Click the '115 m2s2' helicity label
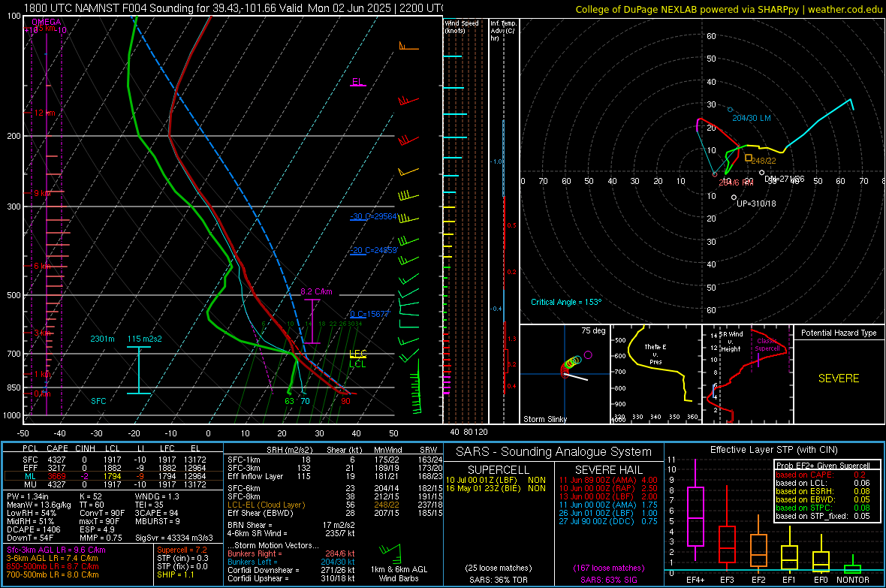Screen dimensions: 886x588 (x=145, y=339)
